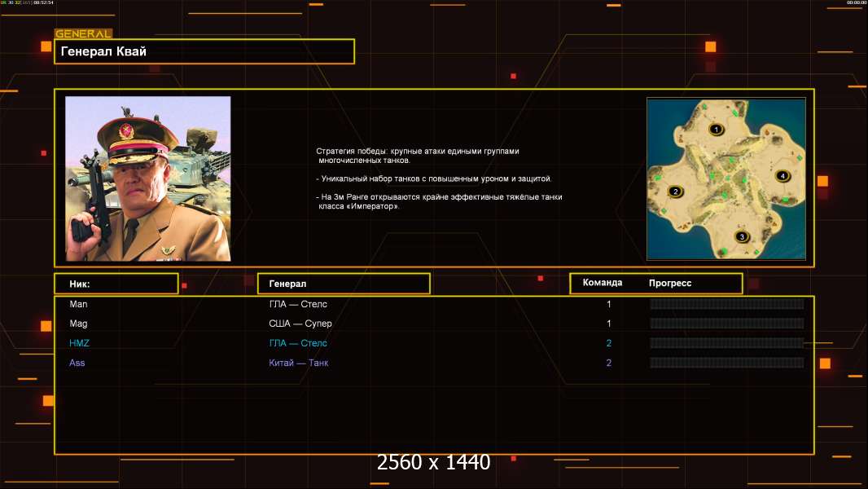Click the yellow GENERAL label tag
This screenshot has width=868, height=489.
tap(83, 34)
